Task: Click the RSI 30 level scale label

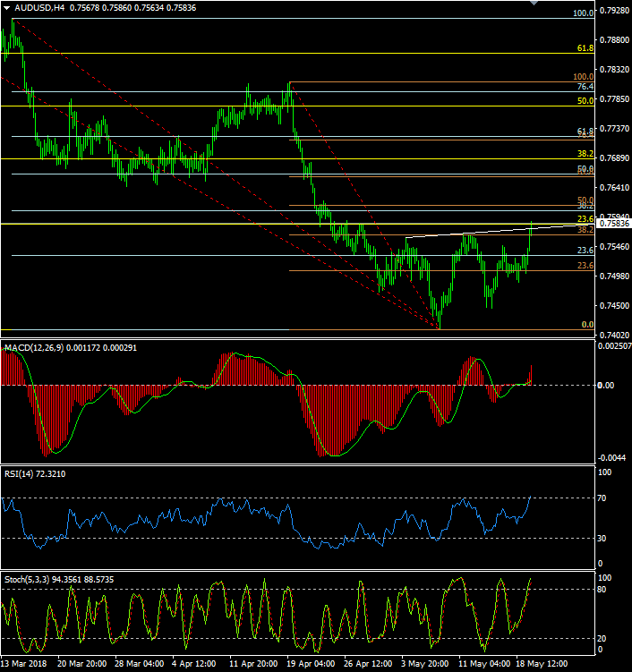Action: [605, 538]
